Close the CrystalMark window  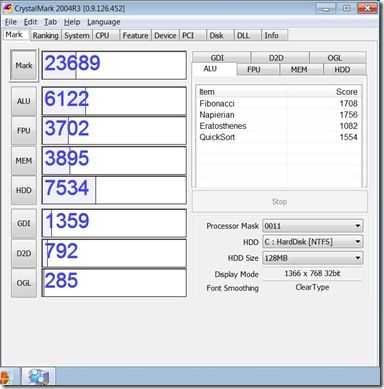pyautogui.click(x=367, y=8)
